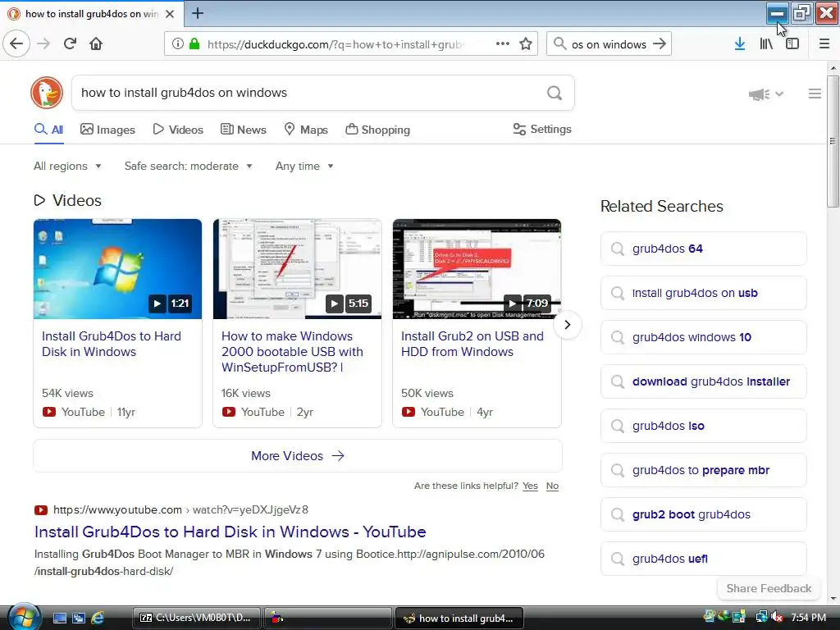Screen dimensions: 840x630
Task: Expand Safe search: moderate dropdown
Action: pyautogui.click(x=188, y=166)
